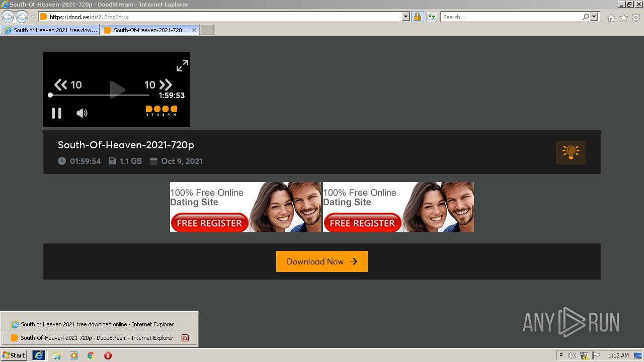Screen dimensions: 644x362
Task: Go back with the browser Back button
Action: tap(8, 17)
